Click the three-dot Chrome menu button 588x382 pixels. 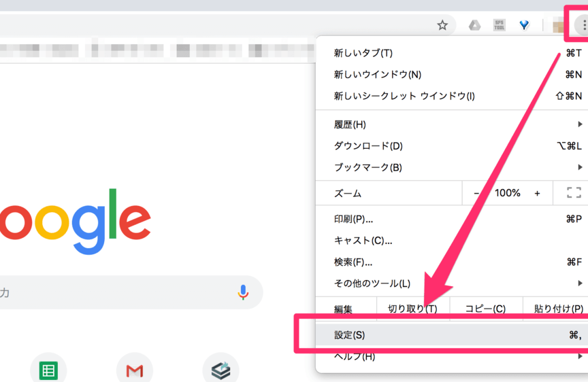click(583, 25)
